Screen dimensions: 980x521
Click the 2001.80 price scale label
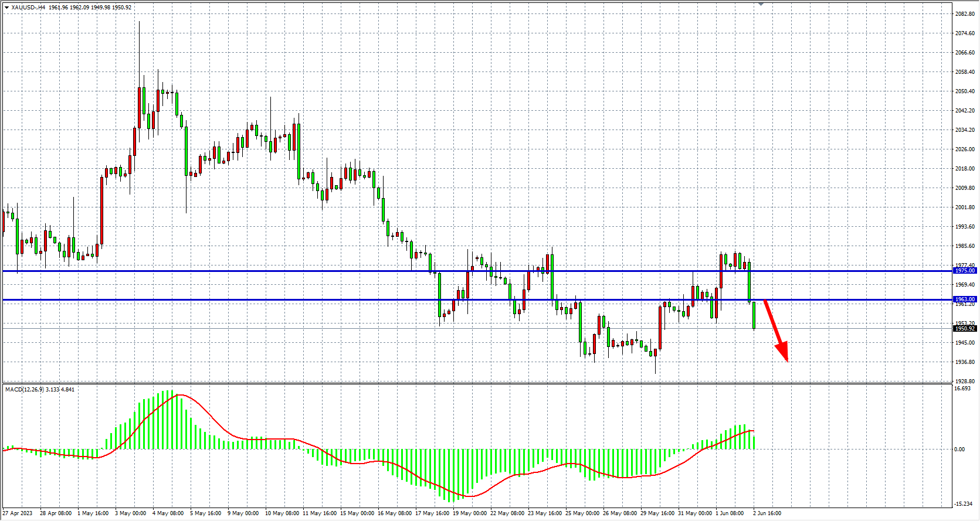click(x=965, y=207)
